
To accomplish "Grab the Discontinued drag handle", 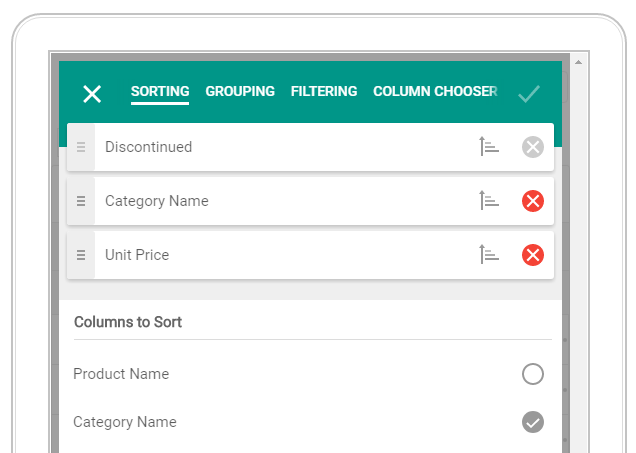I will (x=81, y=147).
